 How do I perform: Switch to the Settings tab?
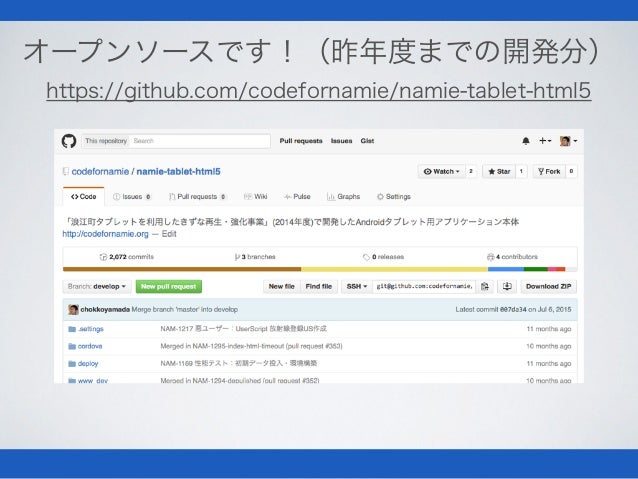(x=393, y=197)
